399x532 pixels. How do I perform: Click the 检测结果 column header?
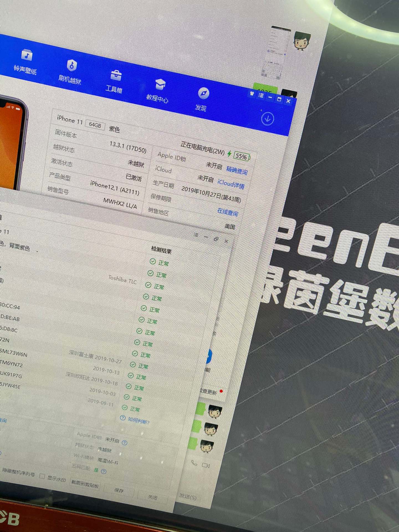(161, 250)
